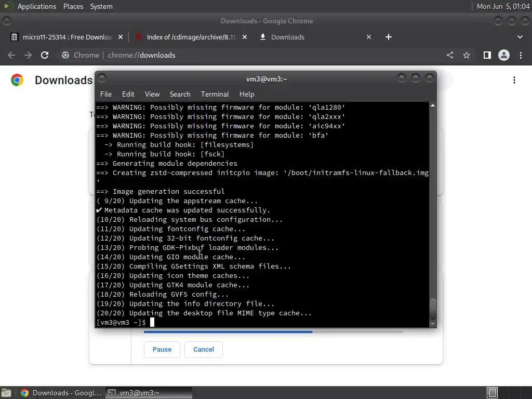Pause the current download
This screenshot has width=532, height=399.
[162, 350]
